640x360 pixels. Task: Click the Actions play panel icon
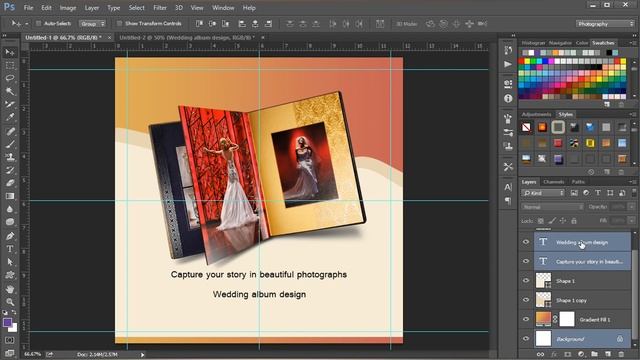(508, 64)
